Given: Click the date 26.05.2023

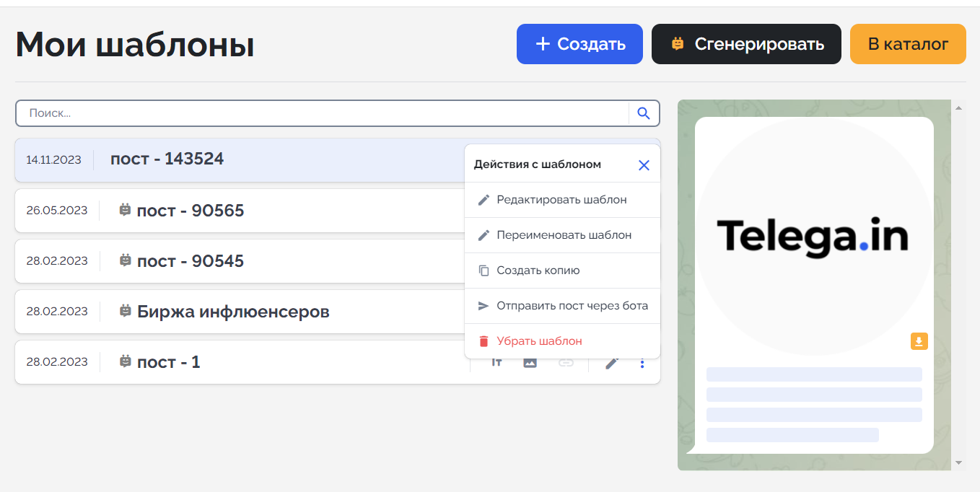Looking at the screenshot, I should tap(57, 211).
